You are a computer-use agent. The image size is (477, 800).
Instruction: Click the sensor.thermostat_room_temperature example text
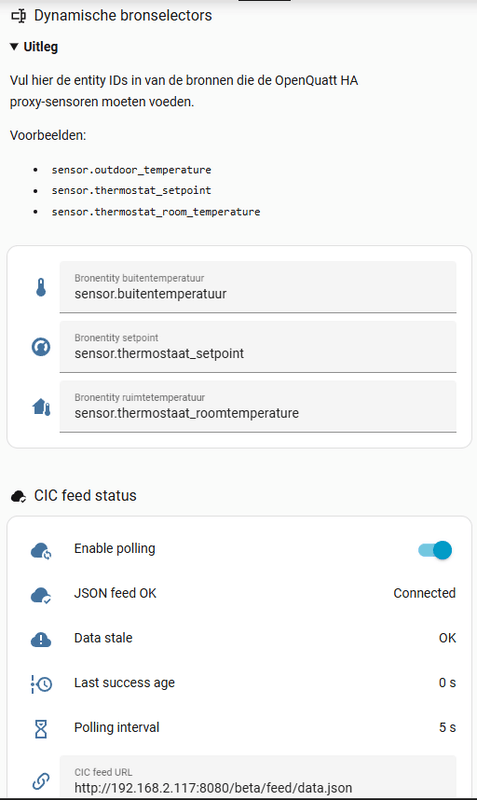156,212
